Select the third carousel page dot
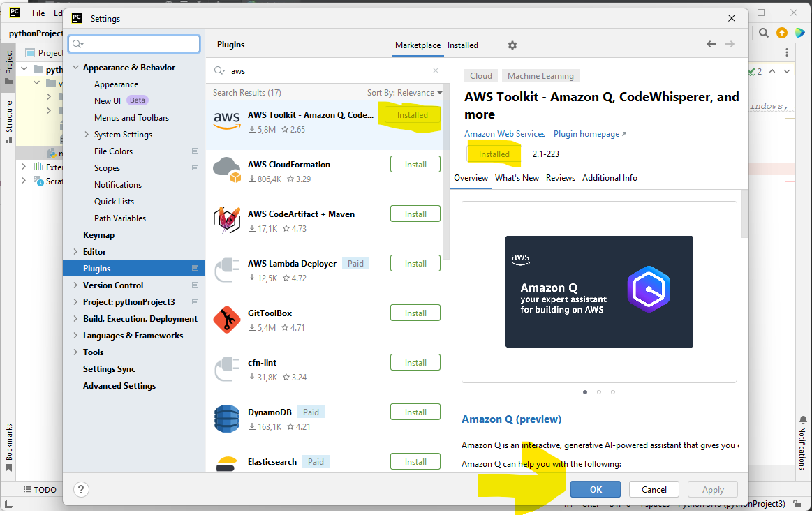812x515 pixels. (613, 392)
